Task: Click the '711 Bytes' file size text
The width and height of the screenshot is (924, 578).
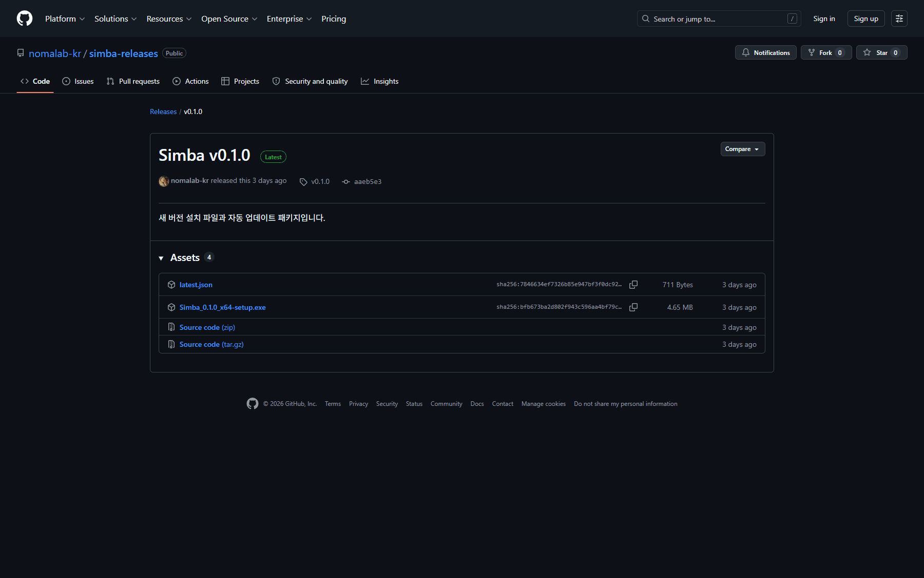Action: point(678,285)
